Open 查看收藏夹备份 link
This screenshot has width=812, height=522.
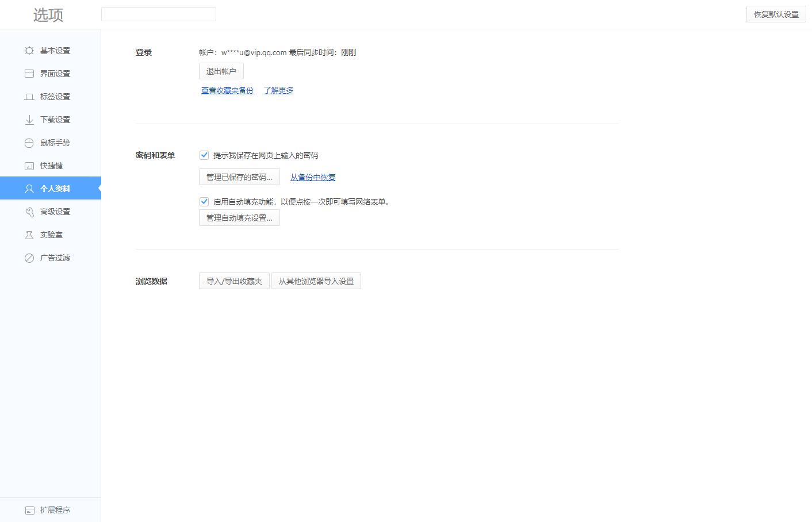coord(227,90)
